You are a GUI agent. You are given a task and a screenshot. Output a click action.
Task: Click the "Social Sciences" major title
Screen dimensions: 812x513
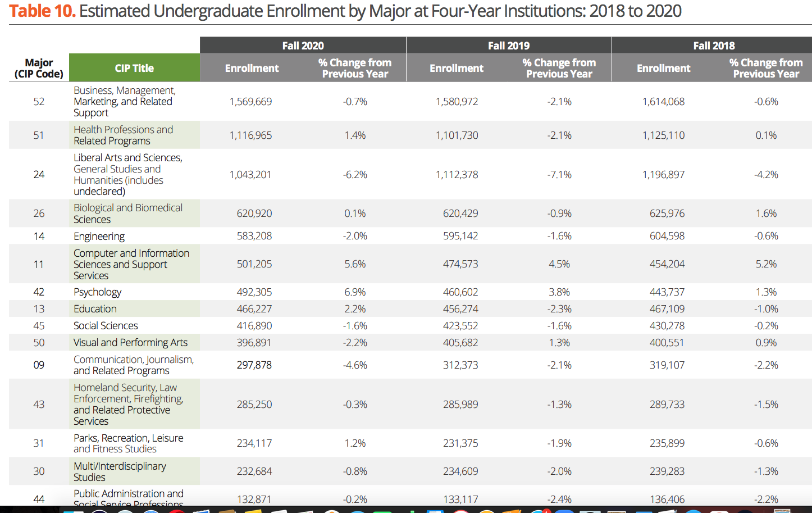coord(106,326)
